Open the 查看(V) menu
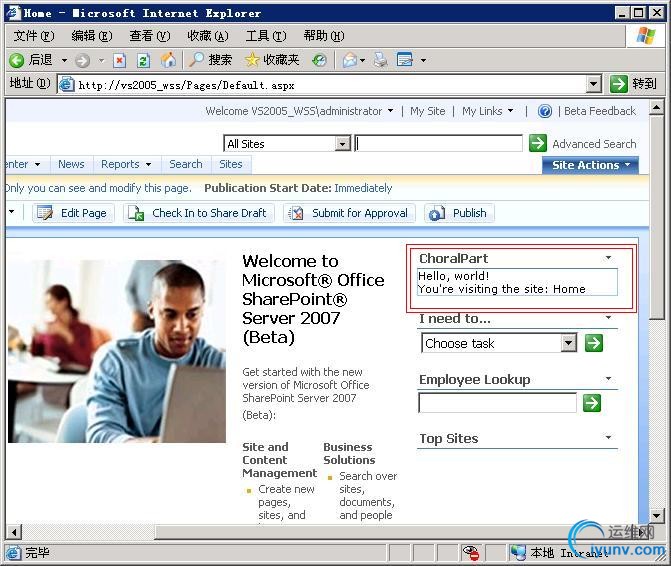Viewport: 671px width, 566px height. [x=150, y=36]
